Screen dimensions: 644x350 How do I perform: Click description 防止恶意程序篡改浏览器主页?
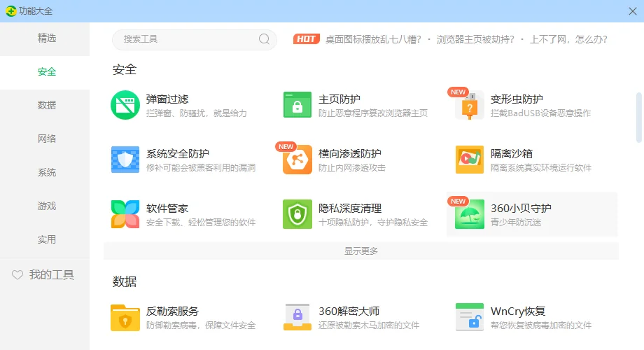(373, 113)
